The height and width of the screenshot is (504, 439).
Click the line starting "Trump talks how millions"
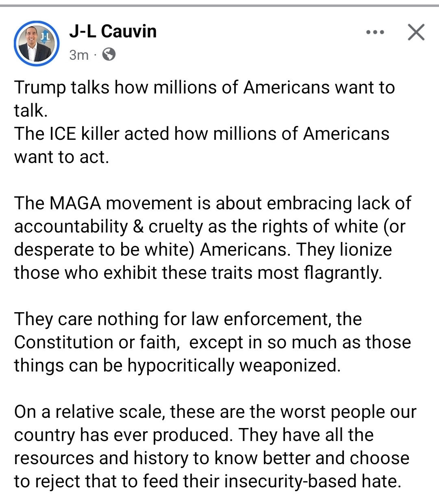(x=204, y=87)
